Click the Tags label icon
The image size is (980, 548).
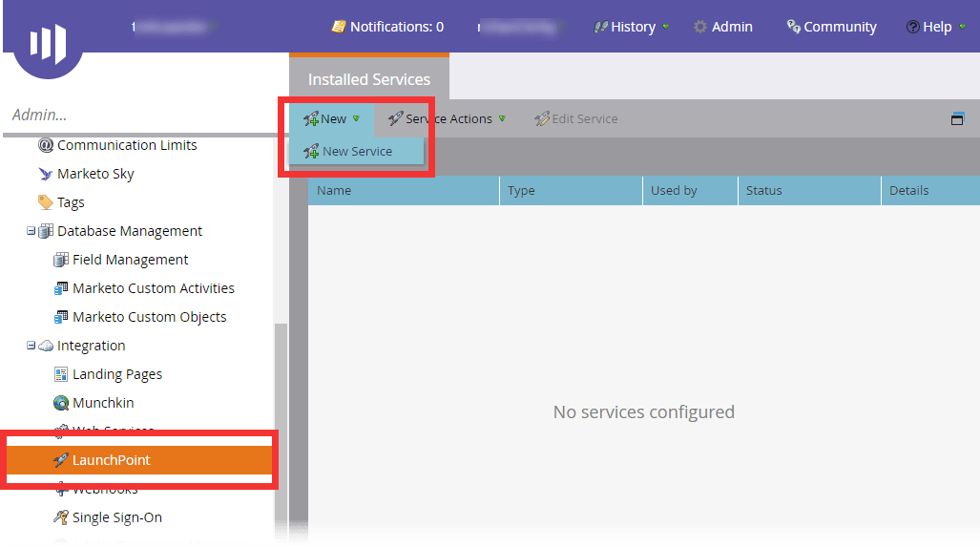tap(45, 202)
